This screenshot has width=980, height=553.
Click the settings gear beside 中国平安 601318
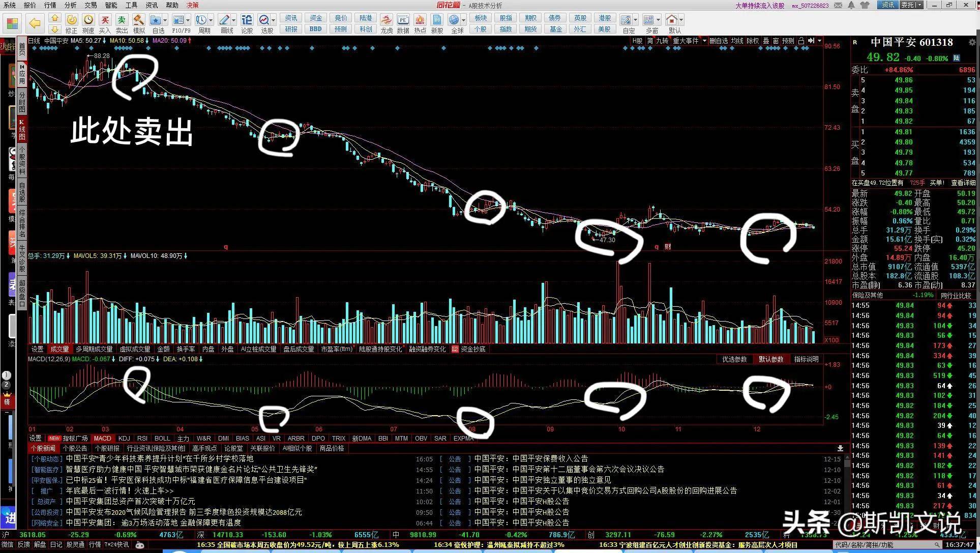(x=972, y=43)
